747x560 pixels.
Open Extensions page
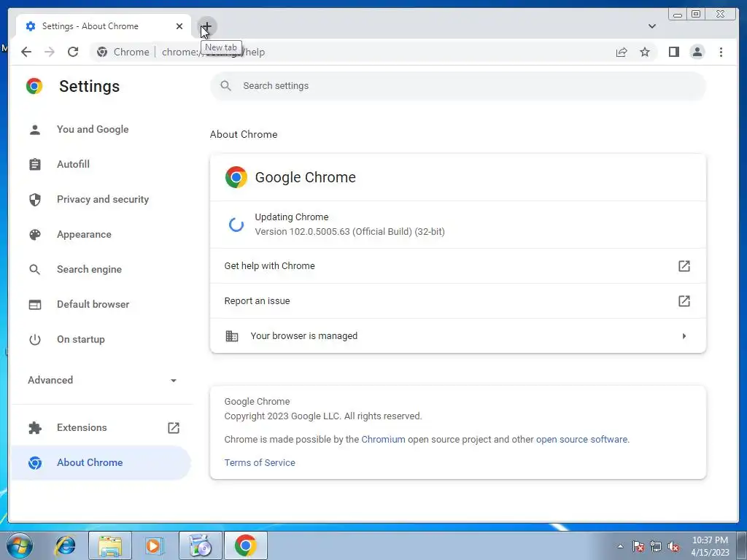(101, 427)
